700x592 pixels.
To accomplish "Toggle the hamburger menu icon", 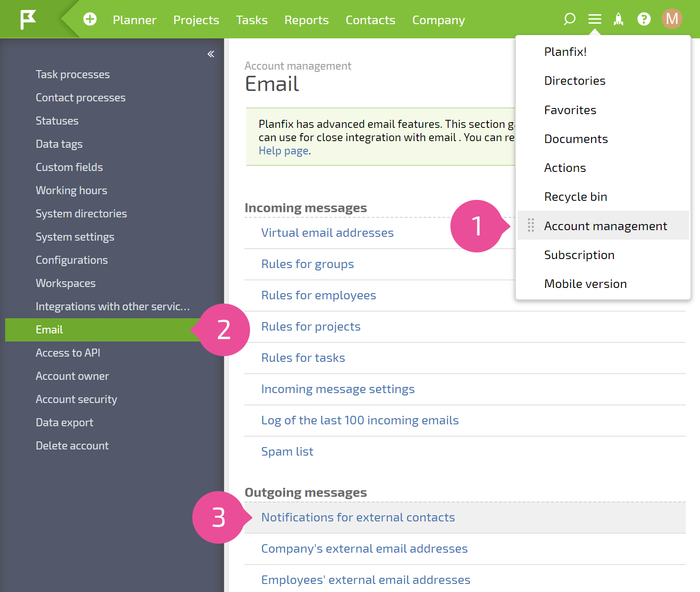I will click(x=595, y=19).
